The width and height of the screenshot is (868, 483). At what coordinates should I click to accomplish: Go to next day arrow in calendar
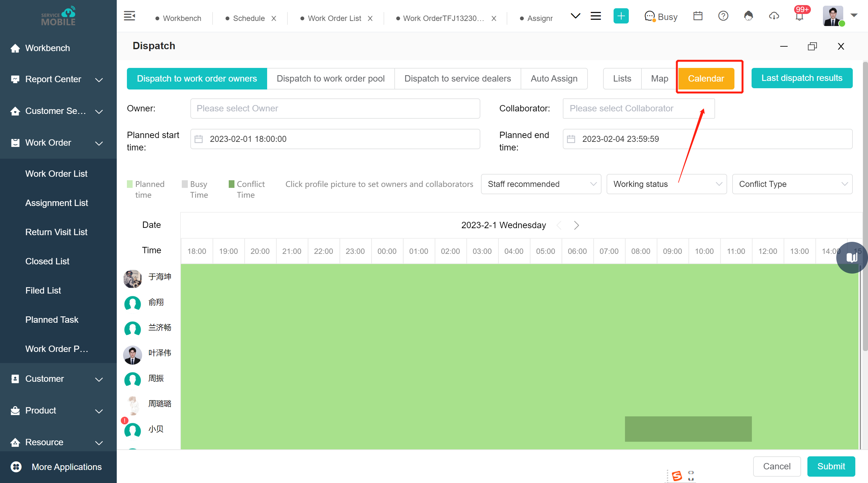(x=576, y=225)
